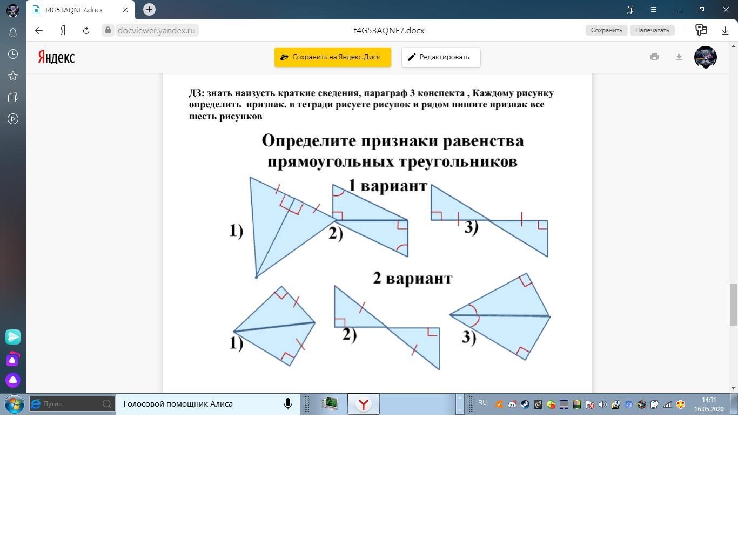Open bookmarks star icon in sidebar

pyautogui.click(x=13, y=76)
